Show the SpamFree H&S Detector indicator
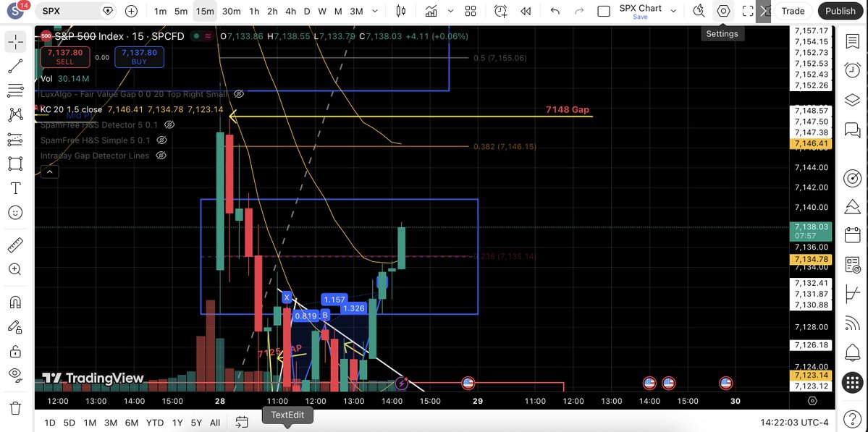 tap(170, 125)
